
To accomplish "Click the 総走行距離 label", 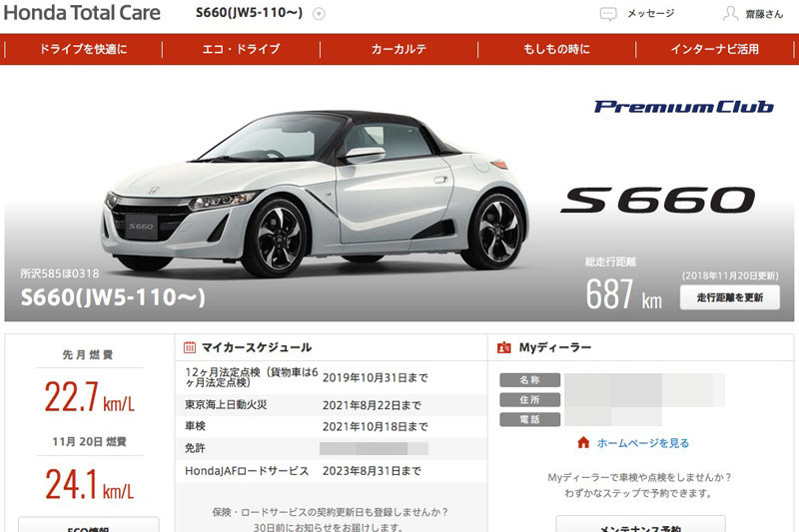I will (610, 262).
